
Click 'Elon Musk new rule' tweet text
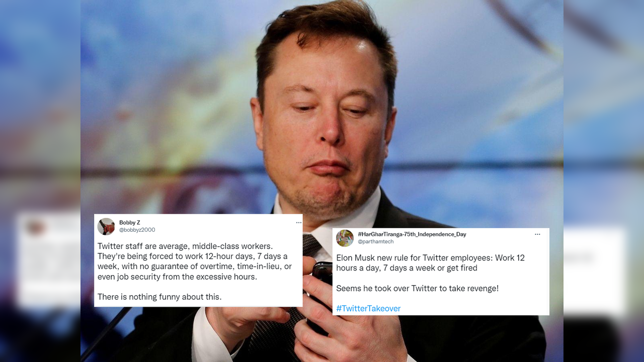[430, 262]
